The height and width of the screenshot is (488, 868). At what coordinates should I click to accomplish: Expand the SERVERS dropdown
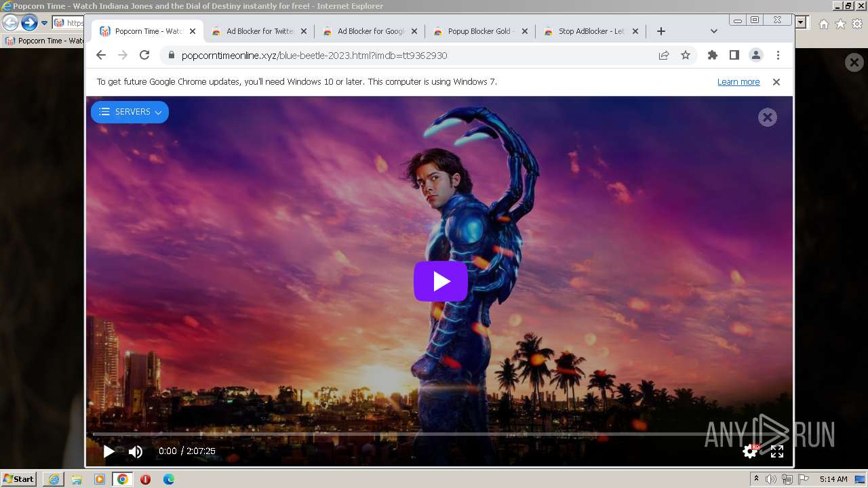coord(130,112)
